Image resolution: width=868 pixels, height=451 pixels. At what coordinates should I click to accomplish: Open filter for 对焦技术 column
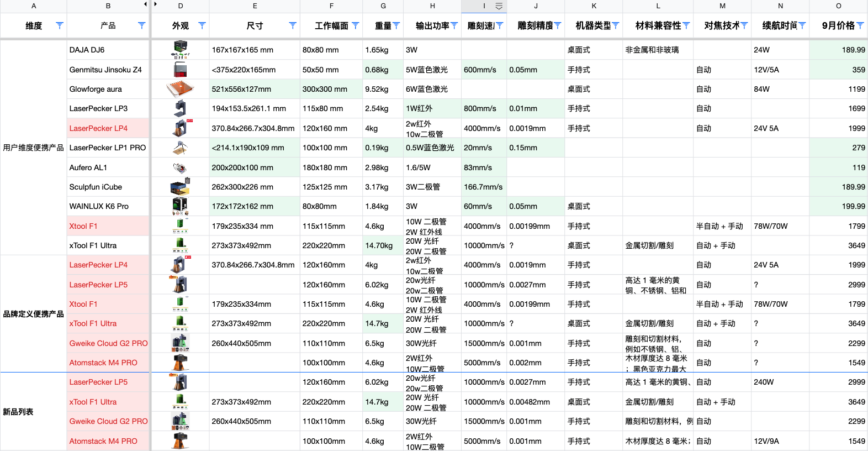(744, 25)
